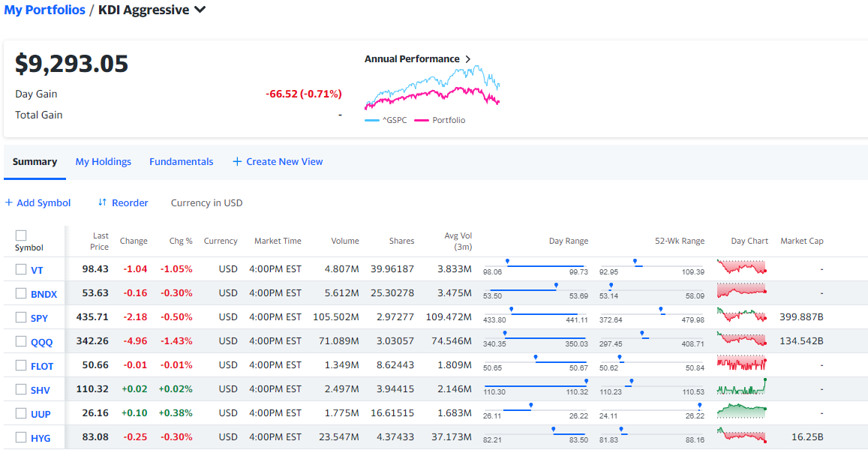
Task: Tick the checkbox for QQQ row
Action: 21,341
